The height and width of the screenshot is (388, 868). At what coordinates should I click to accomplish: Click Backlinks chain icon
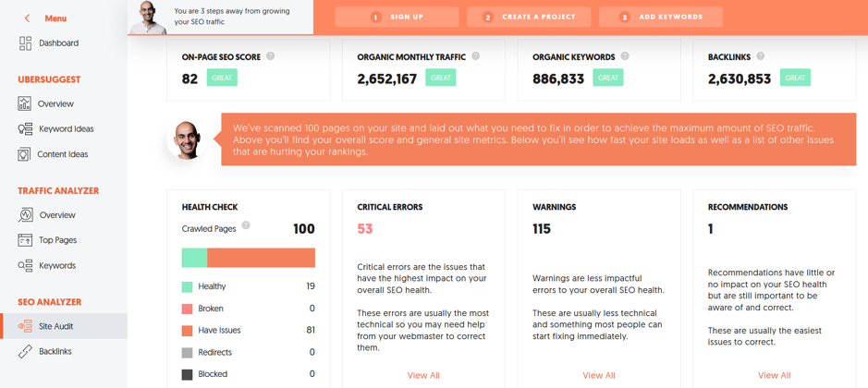(25, 351)
